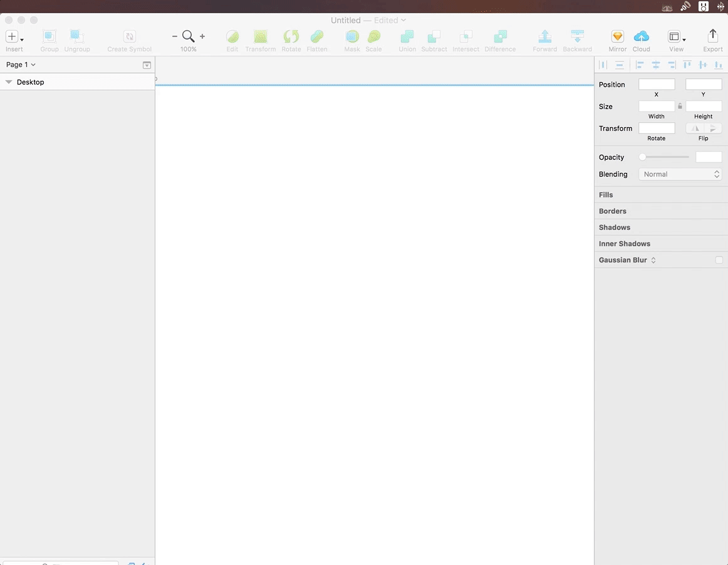Align layers to left edge
728x565 pixels.
(640, 65)
